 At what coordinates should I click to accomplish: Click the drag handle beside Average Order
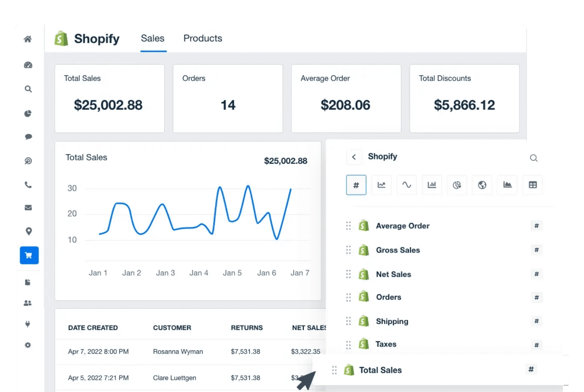(x=348, y=226)
